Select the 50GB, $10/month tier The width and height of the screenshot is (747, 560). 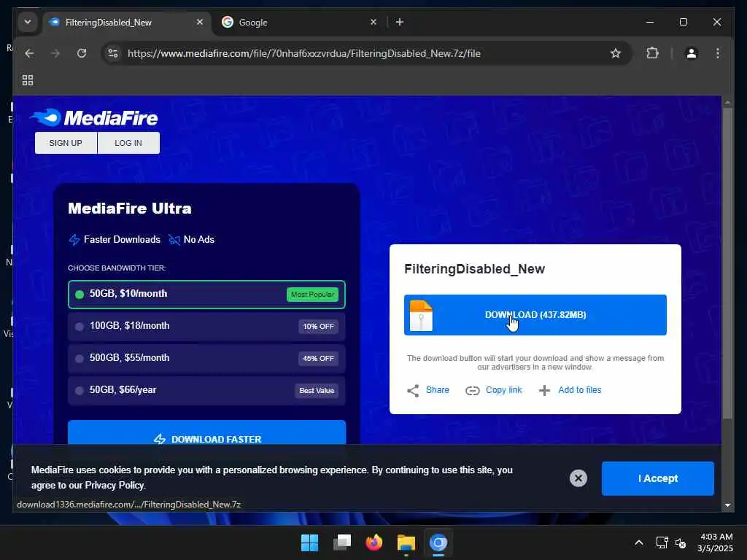pyautogui.click(x=206, y=295)
